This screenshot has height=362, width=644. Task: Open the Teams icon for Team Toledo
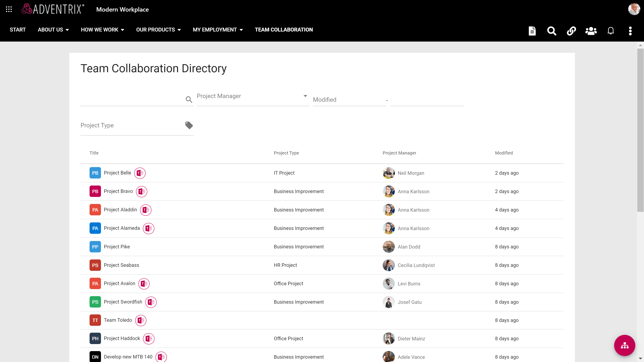point(141,320)
